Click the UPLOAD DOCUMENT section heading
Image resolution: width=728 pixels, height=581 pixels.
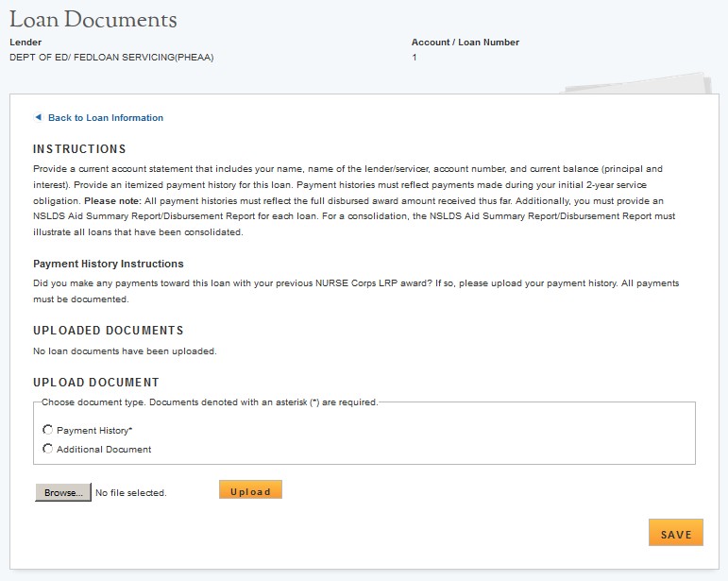[x=96, y=383]
